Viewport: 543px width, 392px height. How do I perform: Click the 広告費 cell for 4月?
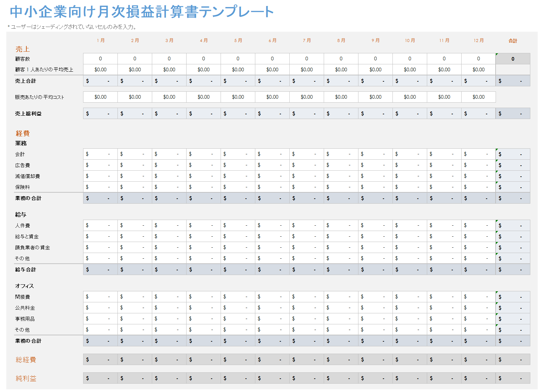click(x=204, y=165)
